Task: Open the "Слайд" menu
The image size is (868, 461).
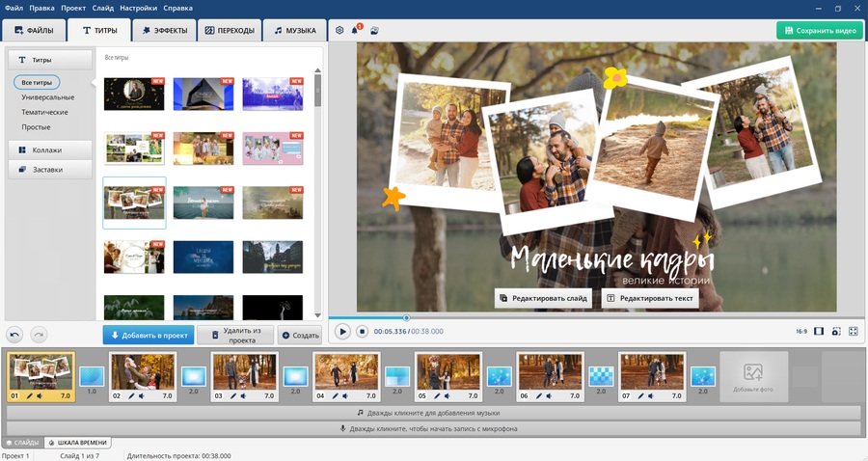Action: pyautogui.click(x=102, y=8)
